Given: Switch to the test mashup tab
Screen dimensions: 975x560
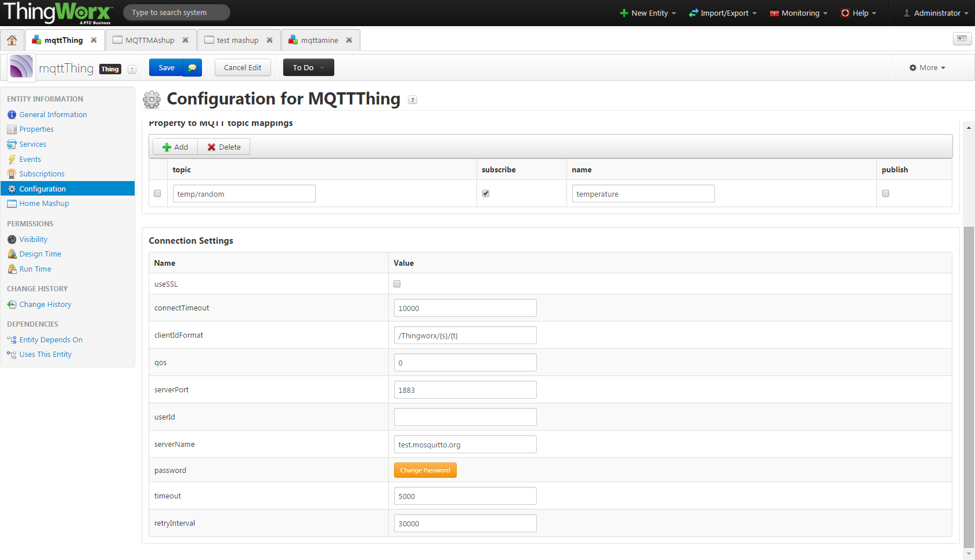Looking at the screenshot, I should click(239, 40).
